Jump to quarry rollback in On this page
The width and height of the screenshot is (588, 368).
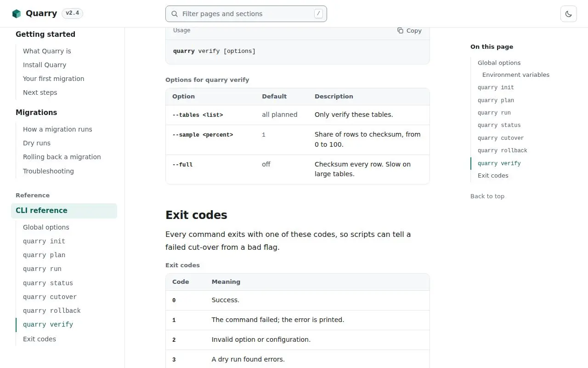[x=503, y=150]
